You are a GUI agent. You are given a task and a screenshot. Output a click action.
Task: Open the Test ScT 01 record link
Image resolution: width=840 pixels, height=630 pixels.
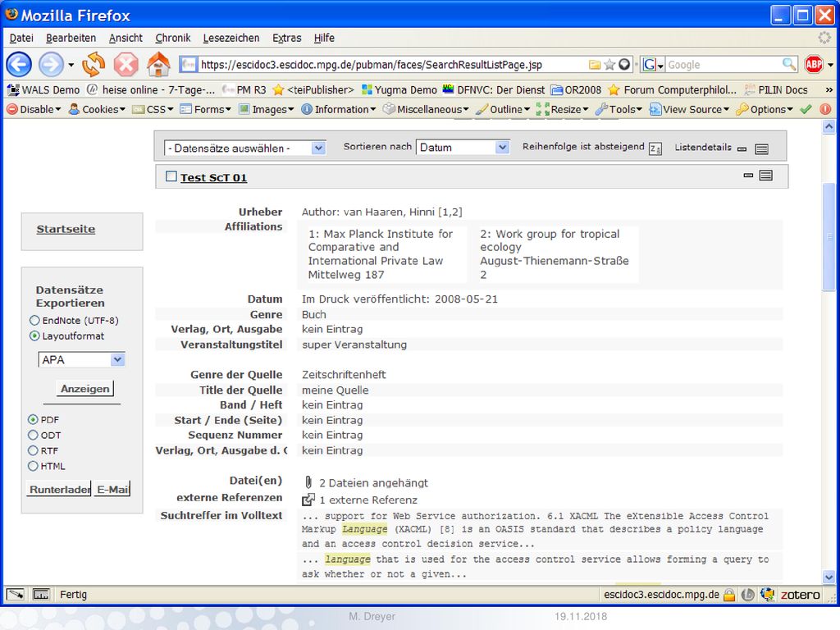click(x=213, y=177)
